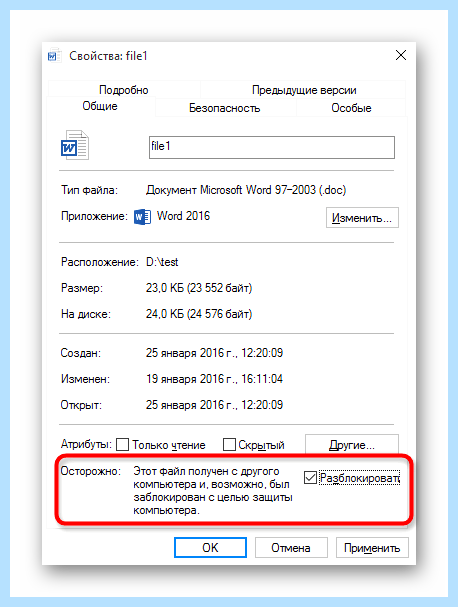
Task: Click the file type text 'Документ Microsoft Word 97-2003 (.doc)'
Action: click(x=246, y=190)
